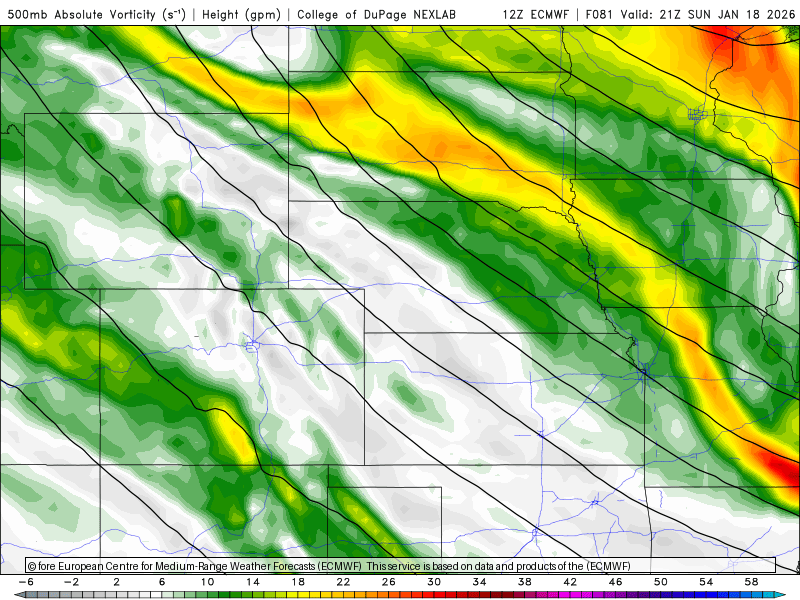Click the '54' color scale label
The width and height of the screenshot is (800, 600).
click(706, 582)
